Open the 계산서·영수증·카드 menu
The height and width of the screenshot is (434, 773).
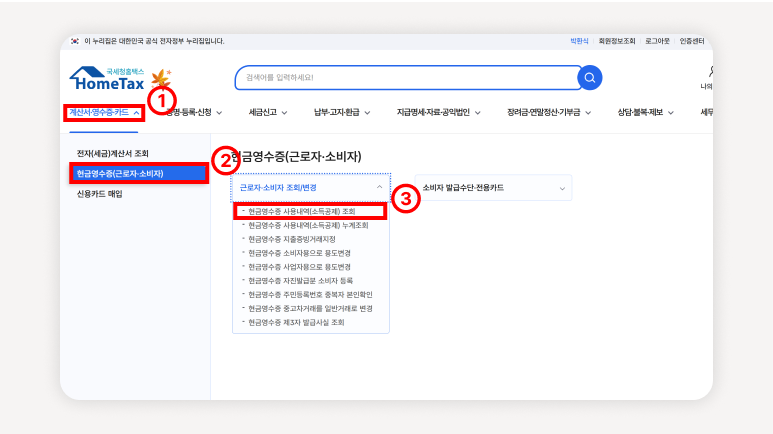click(104, 112)
